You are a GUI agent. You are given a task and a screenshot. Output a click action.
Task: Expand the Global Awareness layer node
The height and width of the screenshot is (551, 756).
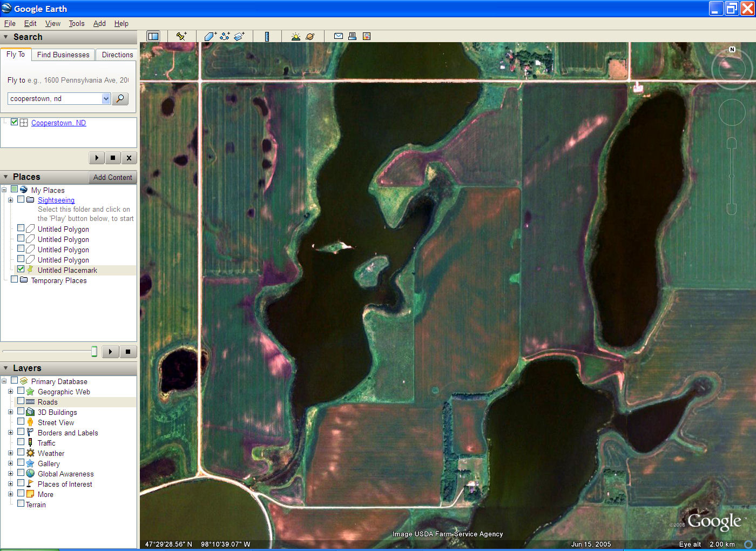coord(10,473)
